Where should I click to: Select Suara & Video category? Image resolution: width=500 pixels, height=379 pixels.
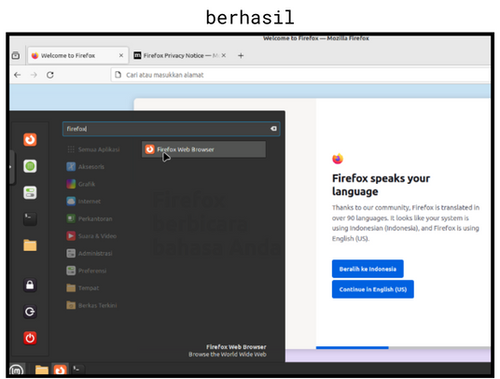click(x=92, y=236)
